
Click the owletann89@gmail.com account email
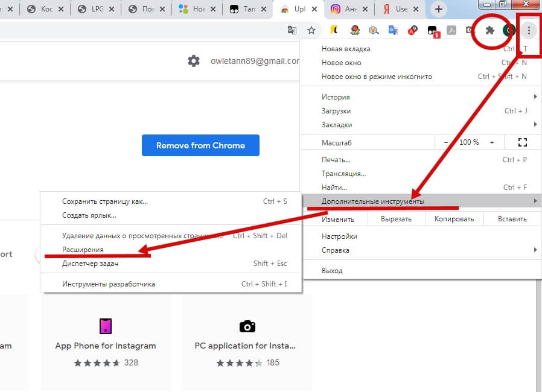click(x=255, y=61)
